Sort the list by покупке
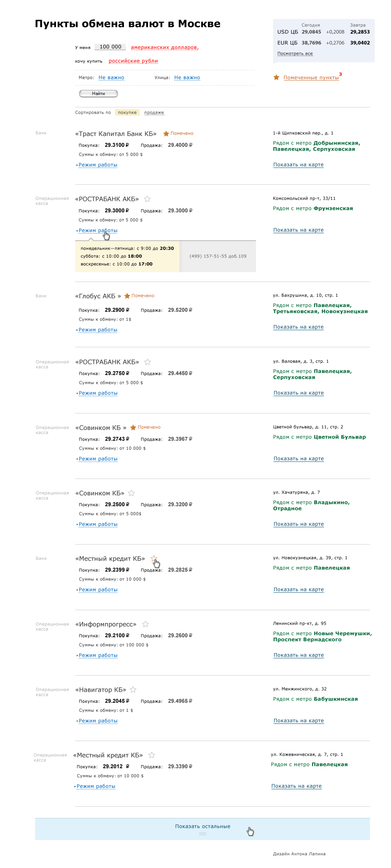391x868 pixels. coord(127,113)
